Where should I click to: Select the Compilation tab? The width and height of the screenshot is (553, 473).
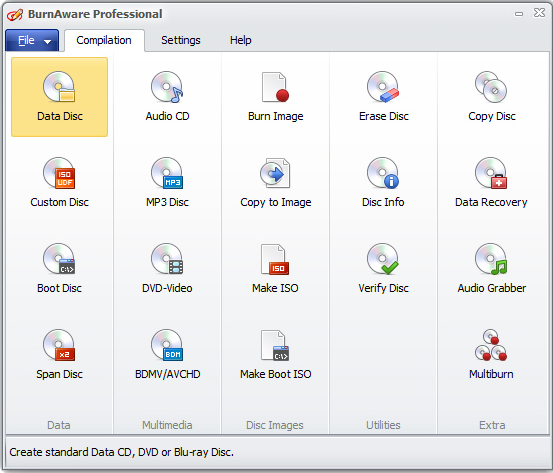[104, 40]
